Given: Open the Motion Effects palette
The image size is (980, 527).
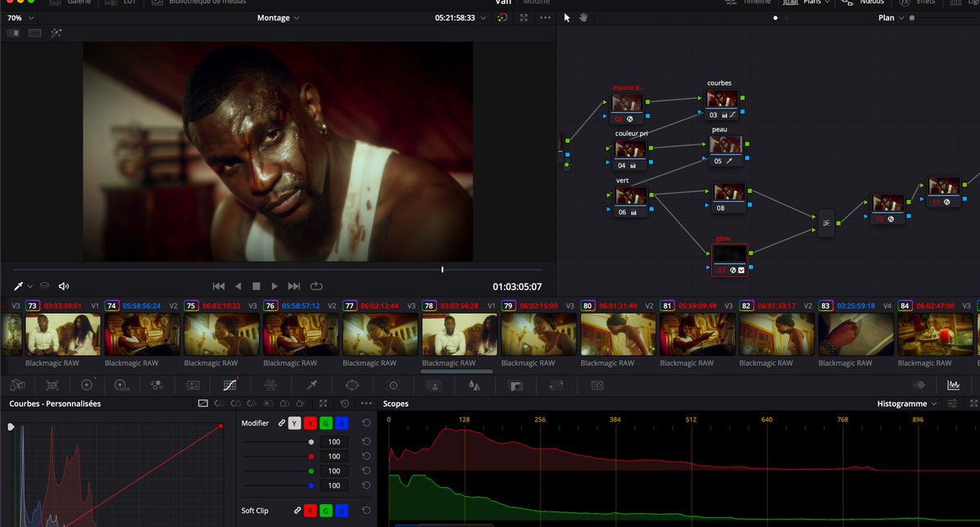Looking at the screenshot, I should 193,384.
